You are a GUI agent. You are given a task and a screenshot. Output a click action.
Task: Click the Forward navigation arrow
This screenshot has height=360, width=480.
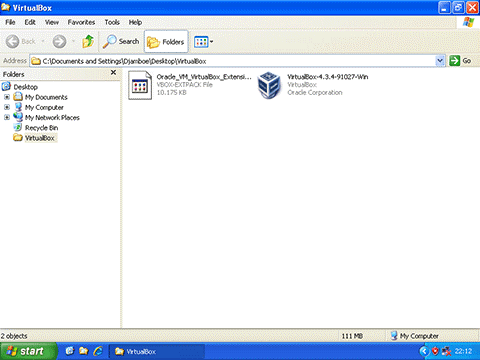pos(60,42)
